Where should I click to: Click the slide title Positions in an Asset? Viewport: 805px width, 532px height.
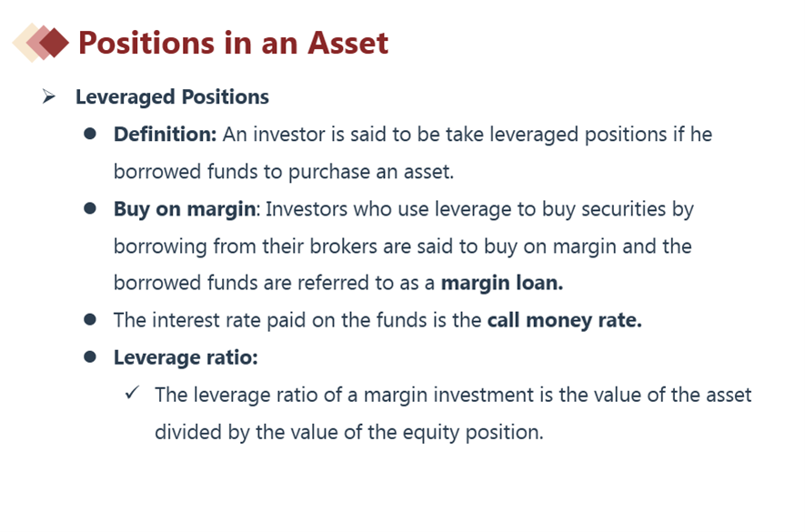233,43
